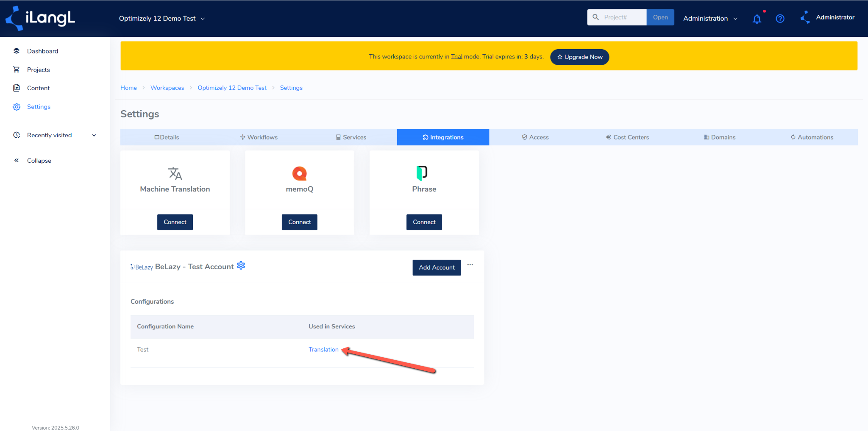Open Content from the sidebar
The image size is (868, 431).
(38, 88)
